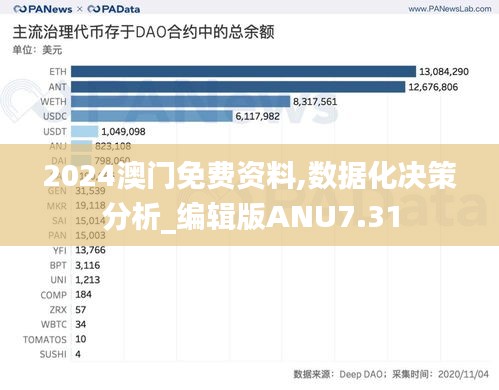Select the chart title mentioning DAO合约

[x=143, y=32]
